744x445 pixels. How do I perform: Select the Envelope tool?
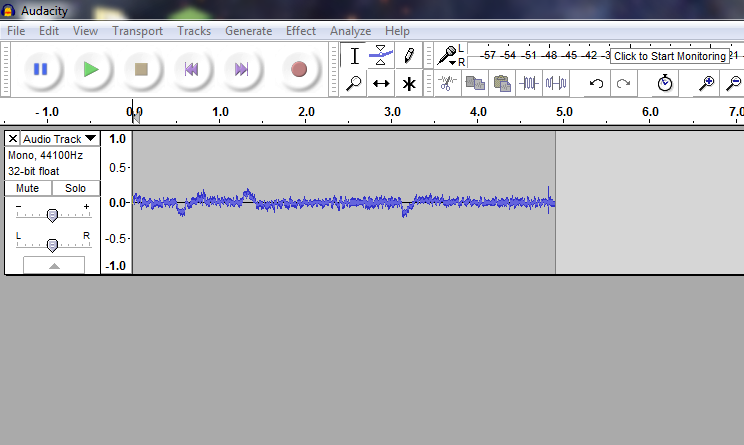381,56
